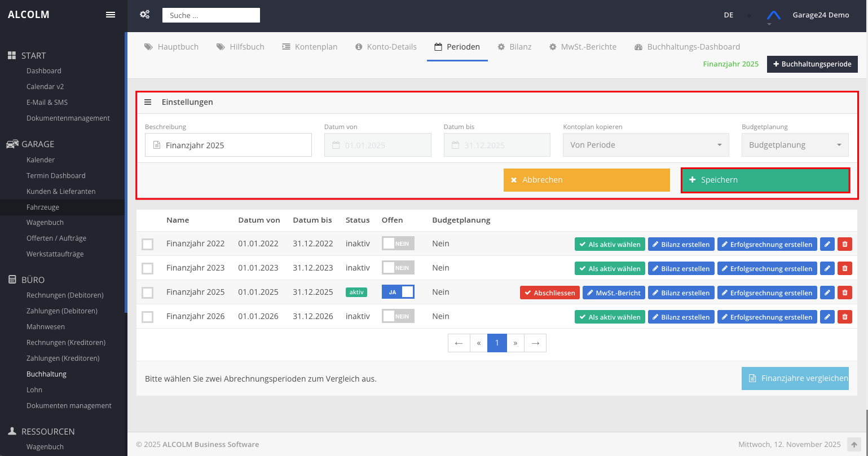868x456 pixels.
Task: Enable the Offen switch for Finanzjahr 2026
Action: pyautogui.click(x=398, y=316)
